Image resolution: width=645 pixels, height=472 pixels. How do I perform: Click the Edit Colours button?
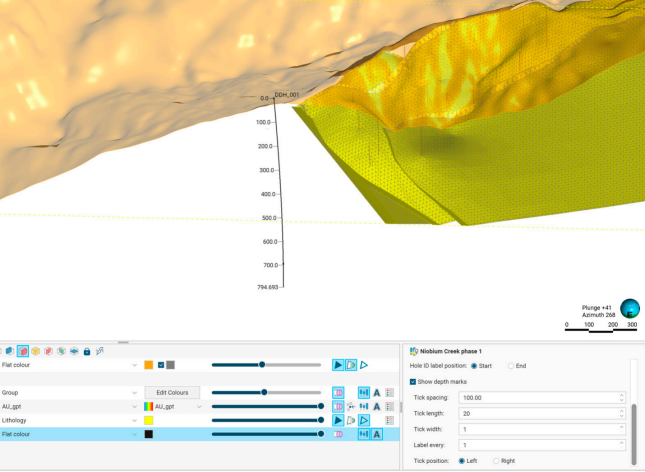172,393
